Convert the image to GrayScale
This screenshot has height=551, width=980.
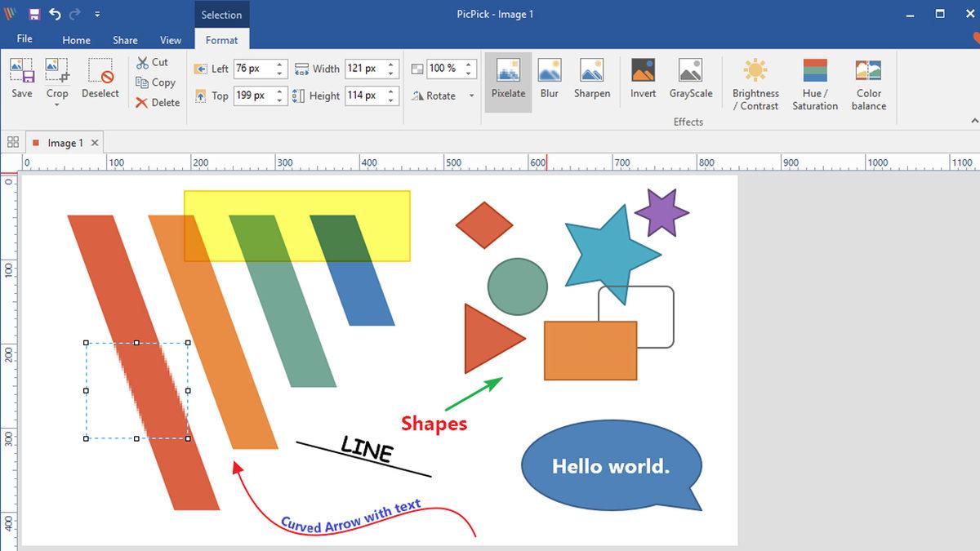[x=690, y=79]
